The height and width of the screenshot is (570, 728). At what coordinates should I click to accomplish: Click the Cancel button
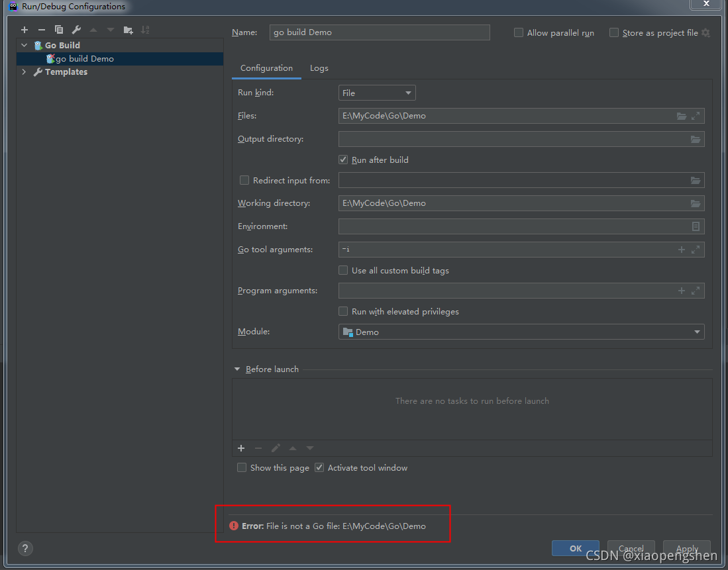[x=631, y=548]
